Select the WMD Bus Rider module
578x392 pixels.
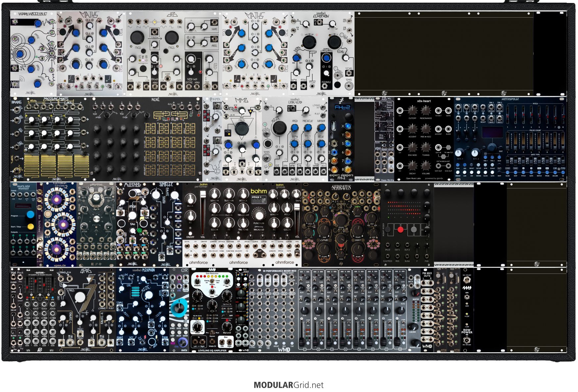pyautogui.click(x=242, y=310)
